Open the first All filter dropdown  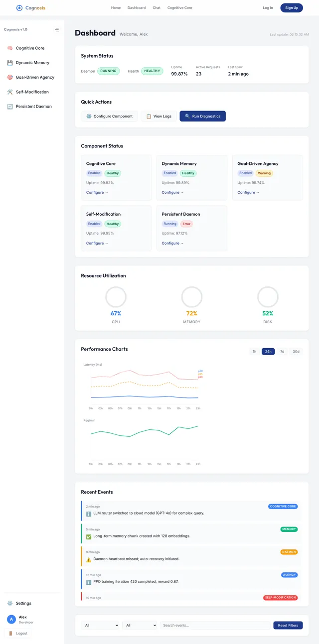[100, 625]
